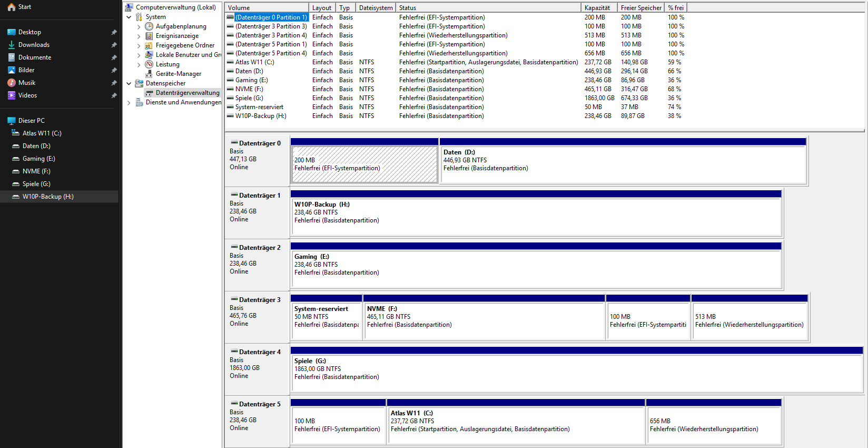Select NVME (F:) partition block on Datenträger 3
The width and height of the screenshot is (868, 448).
click(484, 317)
